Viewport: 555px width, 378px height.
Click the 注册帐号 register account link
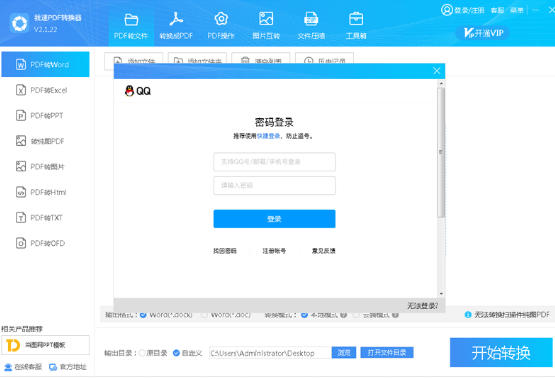274,251
